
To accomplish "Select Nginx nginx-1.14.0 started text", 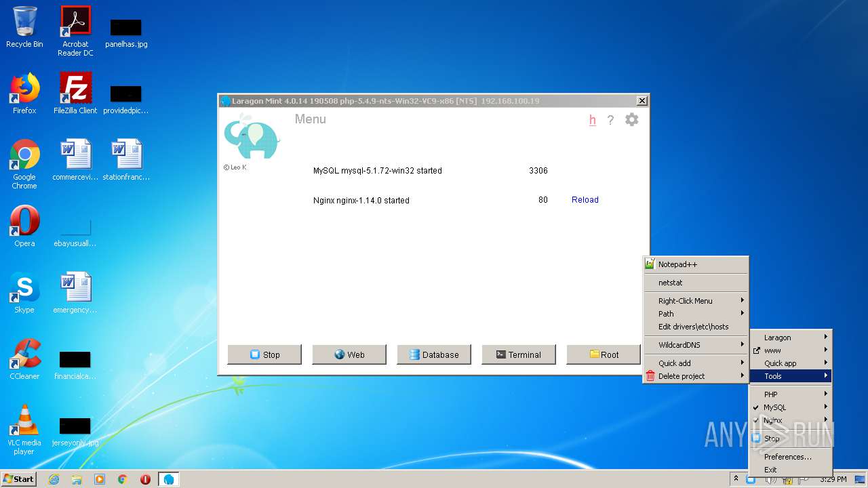I will [x=361, y=201].
